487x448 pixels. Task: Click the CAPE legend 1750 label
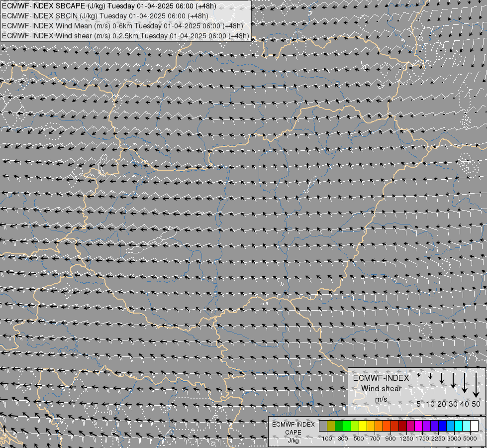[422, 439]
